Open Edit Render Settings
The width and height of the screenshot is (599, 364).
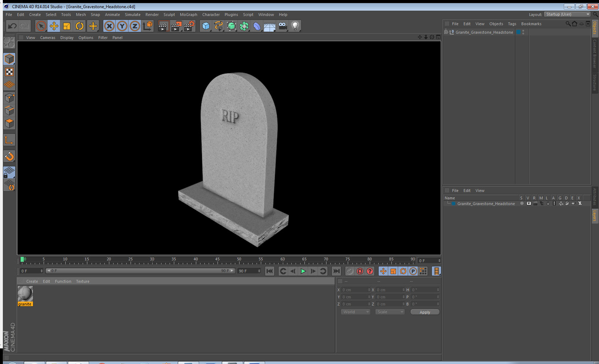tap(189, 26)
